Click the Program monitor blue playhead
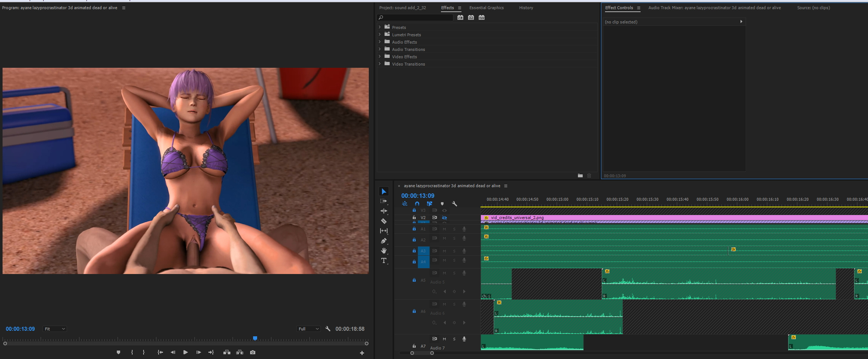This screenshot has height=359, width=868. pos(255,338)
